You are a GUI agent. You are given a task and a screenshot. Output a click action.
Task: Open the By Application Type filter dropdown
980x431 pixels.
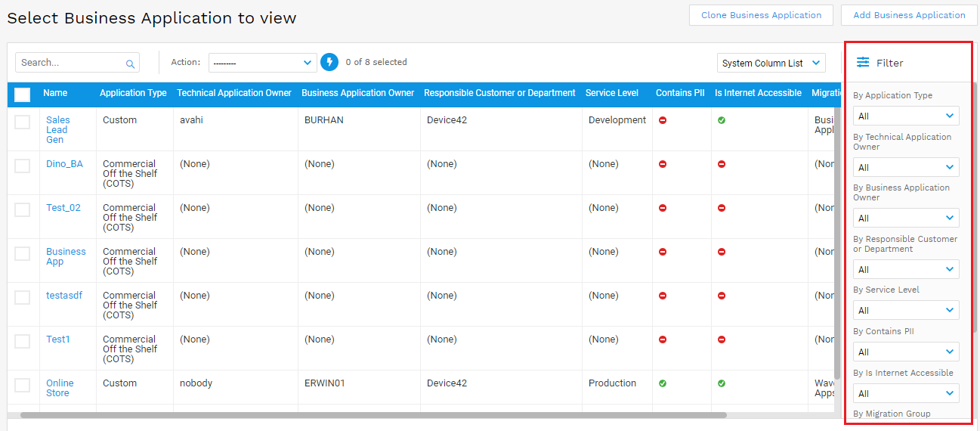(905, 116)
